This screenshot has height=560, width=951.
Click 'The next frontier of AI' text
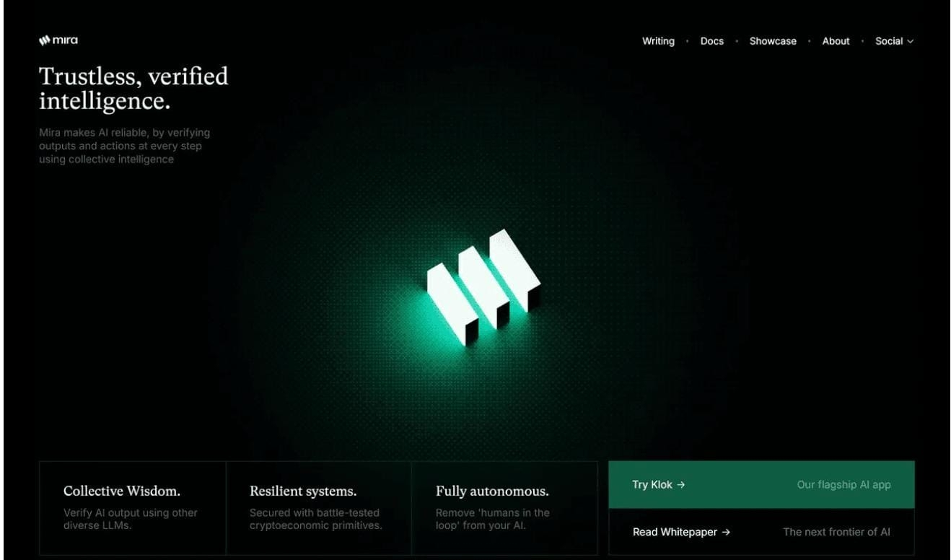click(836, 532)
